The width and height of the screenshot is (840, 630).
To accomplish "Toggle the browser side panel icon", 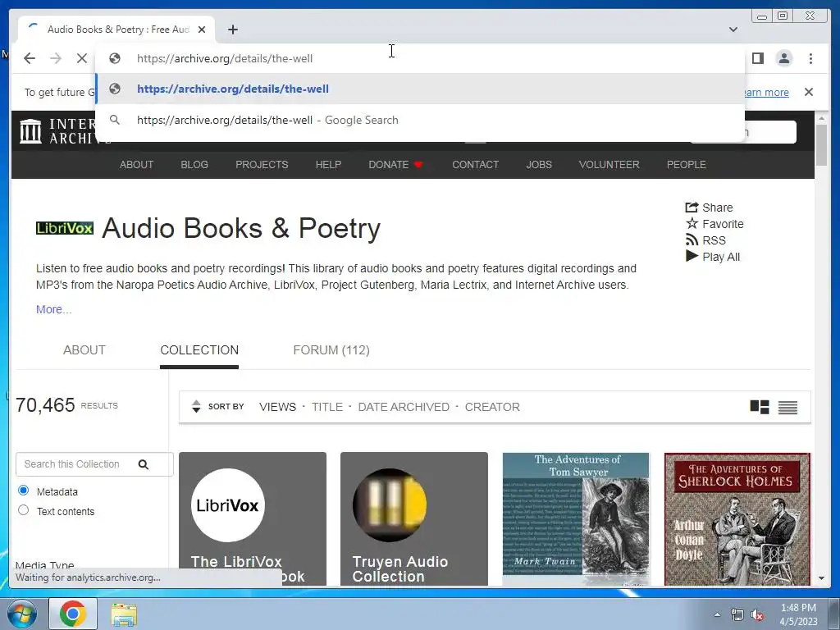I will pyautogui.click(x=757, y=58).
